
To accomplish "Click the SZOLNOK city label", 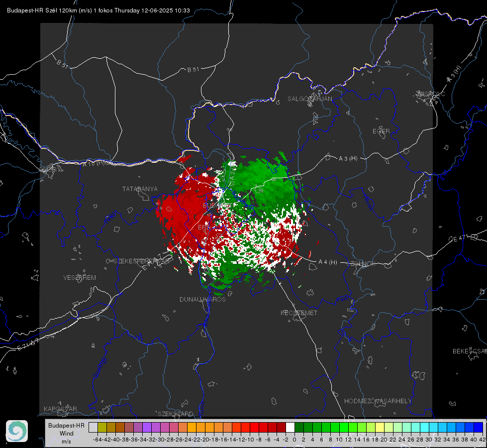I will pyautogui.click(x=361, y=263).
